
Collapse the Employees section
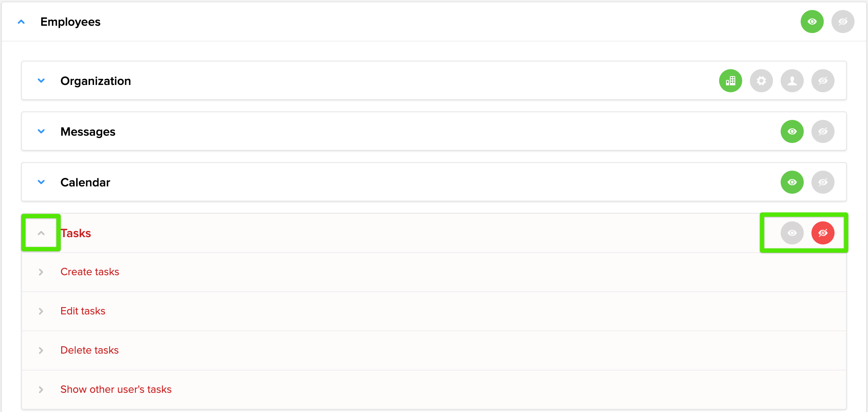(x=21, y=22)
